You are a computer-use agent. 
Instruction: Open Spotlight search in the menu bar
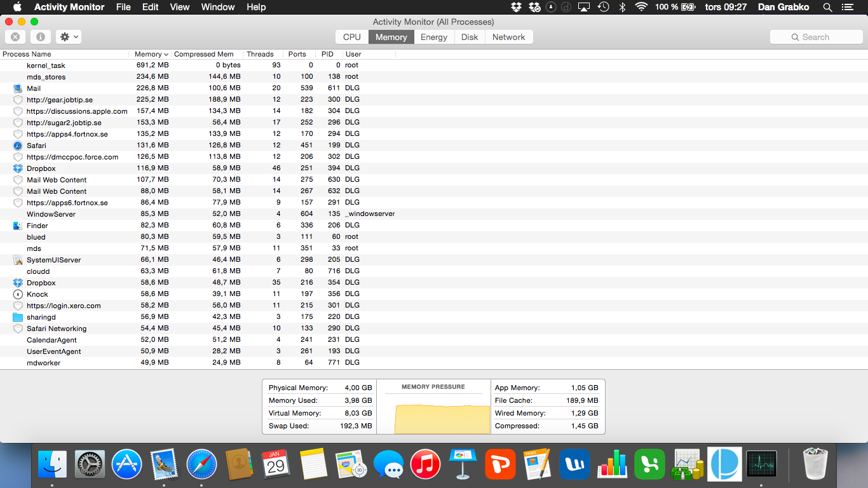[x=827, y=7]
